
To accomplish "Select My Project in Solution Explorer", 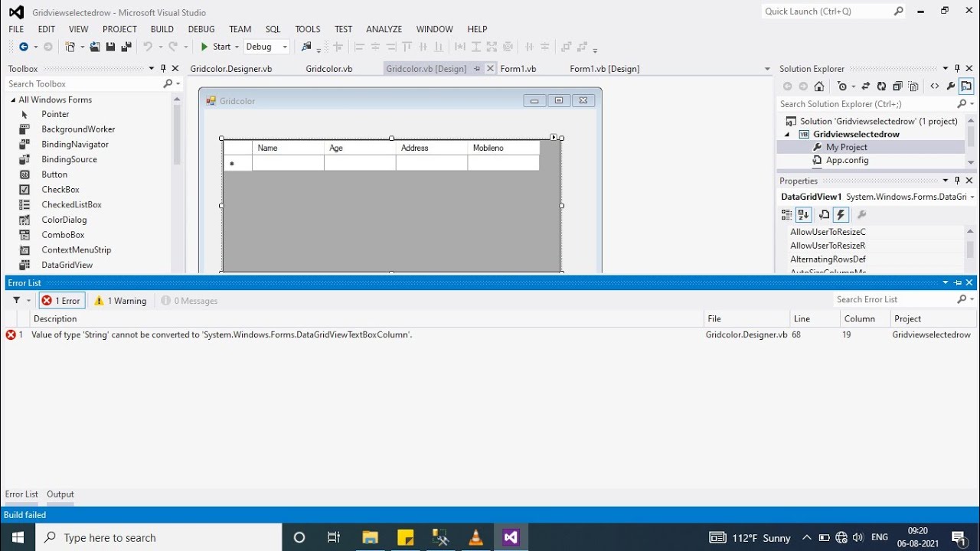I will pos(846,147).
